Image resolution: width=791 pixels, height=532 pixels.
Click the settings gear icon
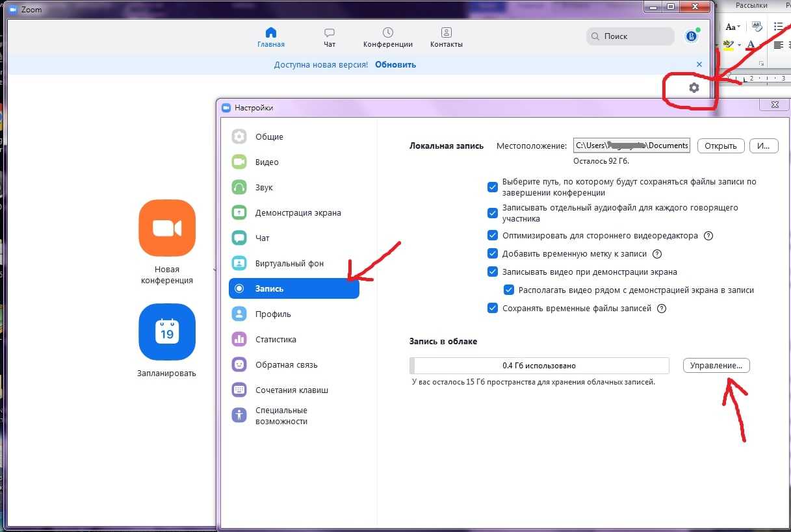click(694, 88)
